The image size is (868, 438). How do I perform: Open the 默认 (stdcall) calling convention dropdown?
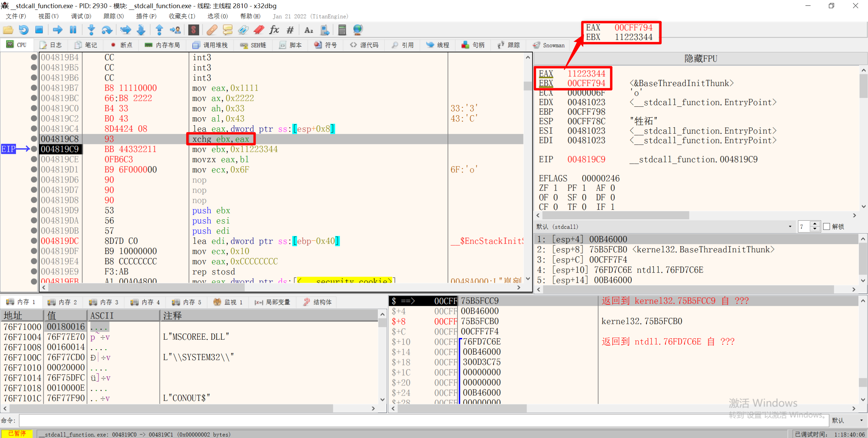790,226
